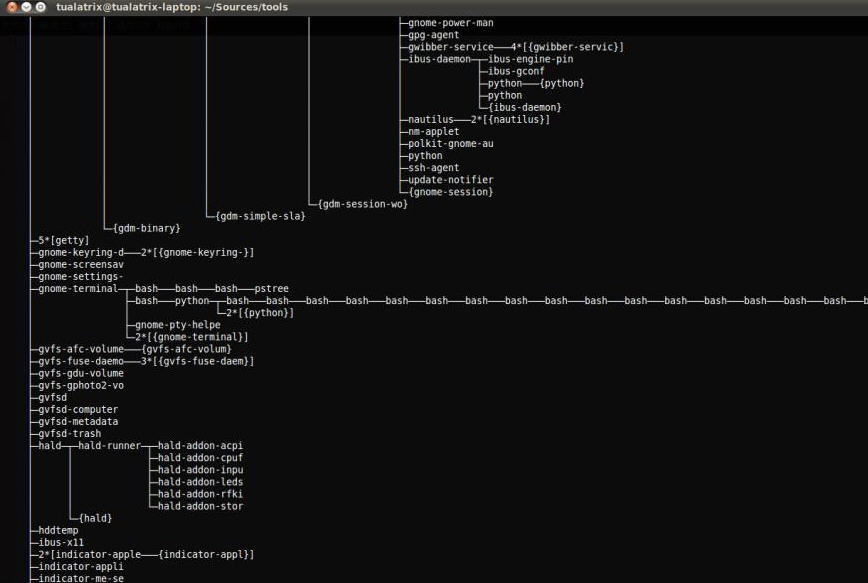The image size is (868, 583).
Task: Select the hald-addon-inpu process entry
Action: [200, 471]
